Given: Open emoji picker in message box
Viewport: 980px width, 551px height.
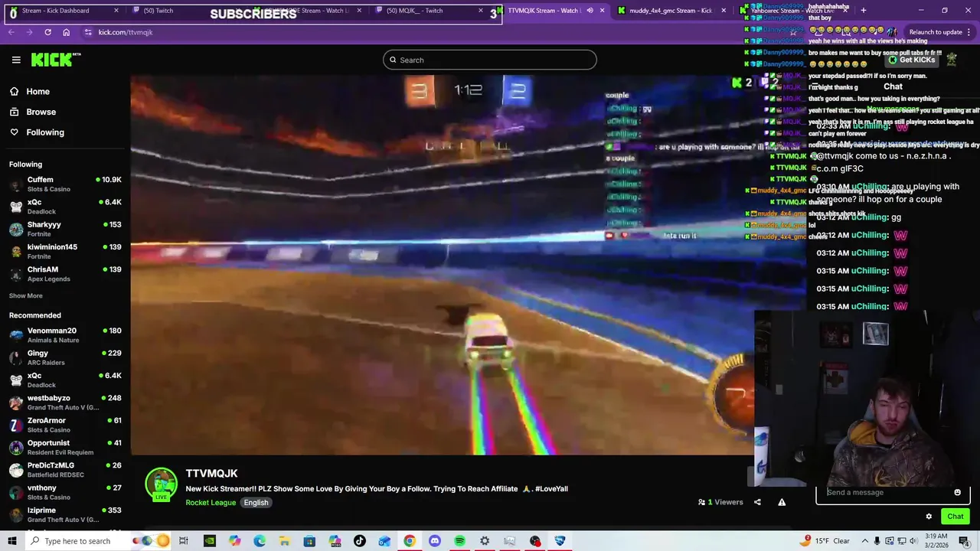Looking at the screenshot, I should [957, 492].
